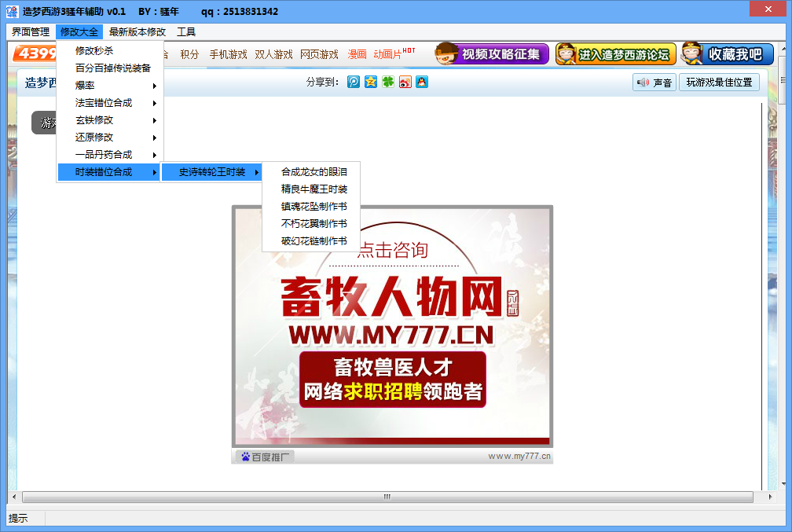Screen dimensions: 792x532
Task: Share to Weibo red icon
Action: click(405, 82)
